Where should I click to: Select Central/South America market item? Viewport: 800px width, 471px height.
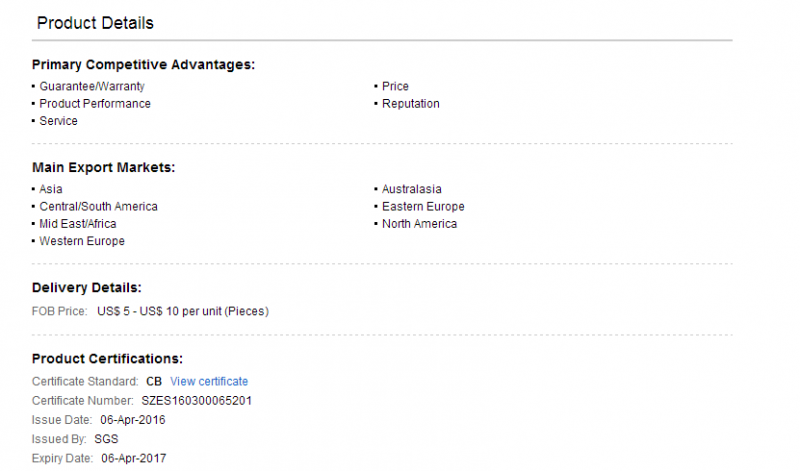point(98,207)
